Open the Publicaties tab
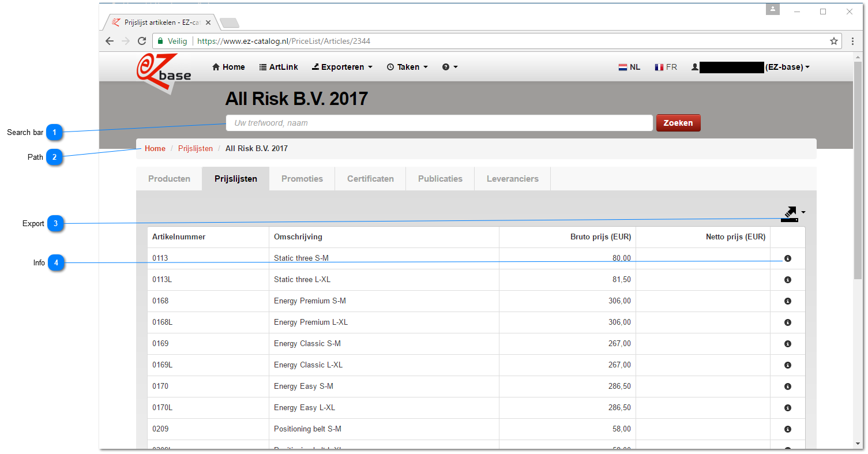 (x=440, y=179)
